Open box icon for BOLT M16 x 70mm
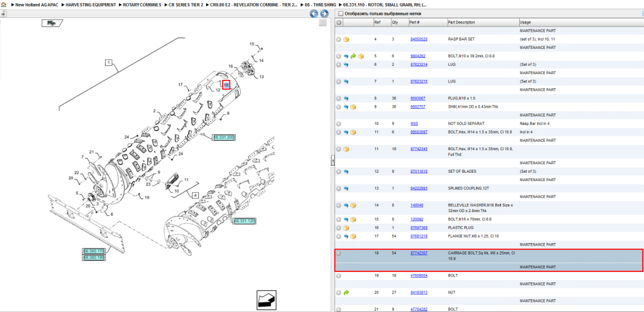The width and height of the screenshot is (644, 312). tap(353, 220)
